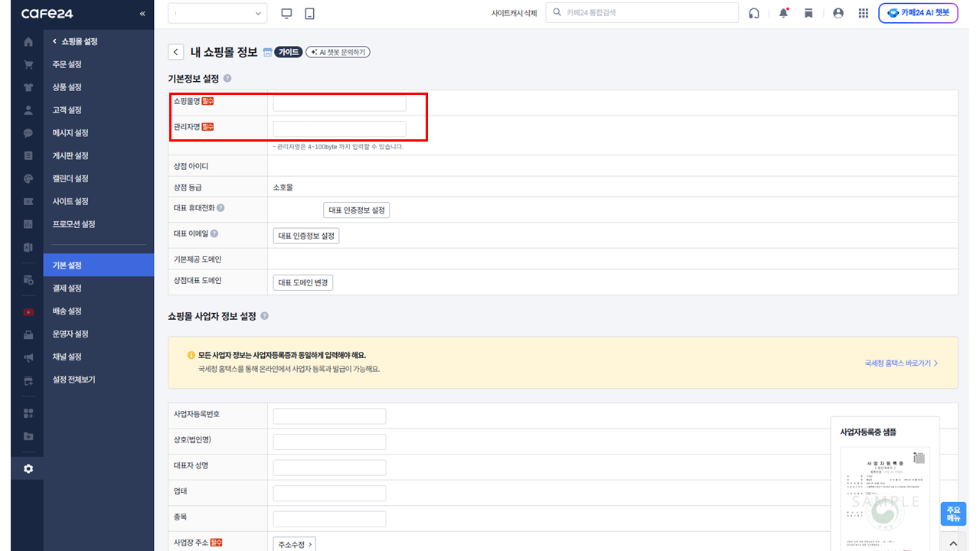Focus the 쇼핑몰명 input field
Screen dimensions: 980x551
340,103
